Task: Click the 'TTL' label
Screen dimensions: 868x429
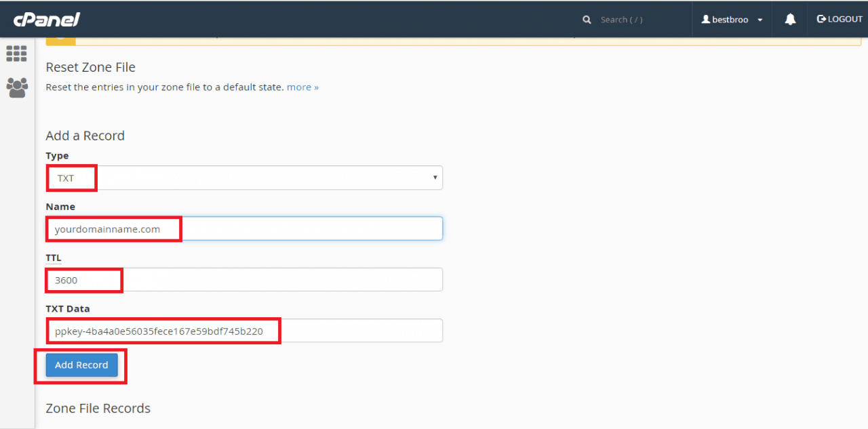Action: point(54,258)
